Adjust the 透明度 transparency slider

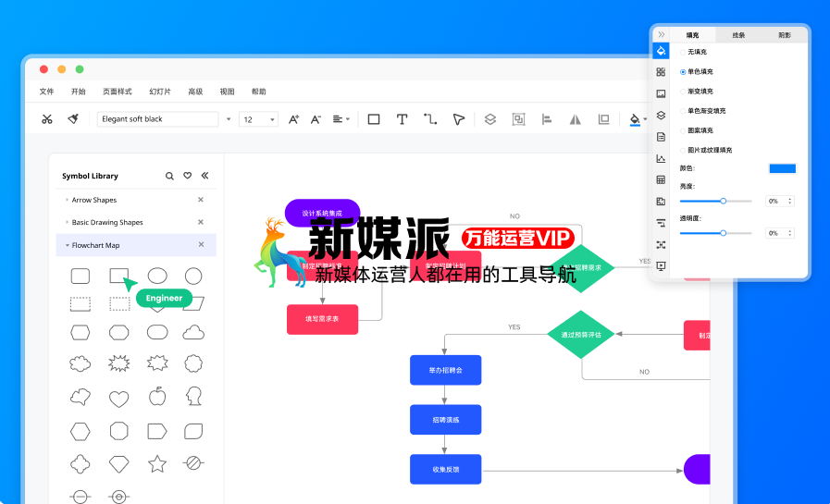coord(715,233)
